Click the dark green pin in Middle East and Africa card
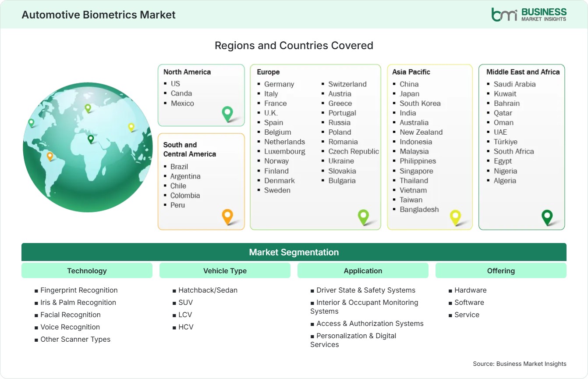Viewport: 588px width, 379px height. (x=547, y=218)
